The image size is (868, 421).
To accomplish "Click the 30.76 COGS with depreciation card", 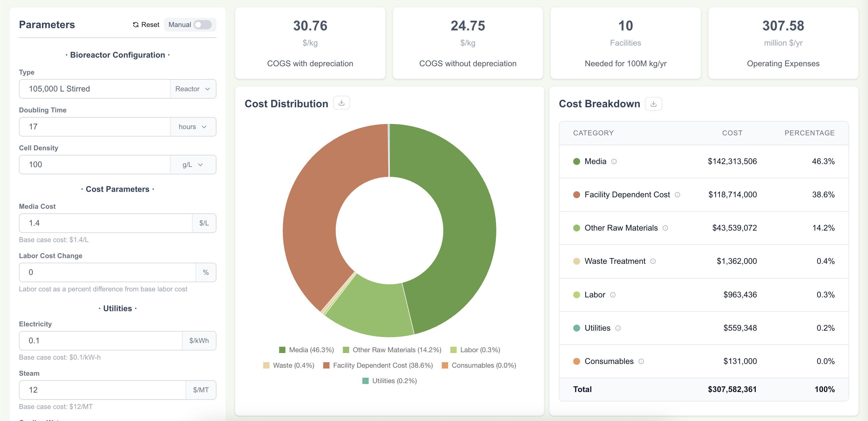I will tap(310, 43).
